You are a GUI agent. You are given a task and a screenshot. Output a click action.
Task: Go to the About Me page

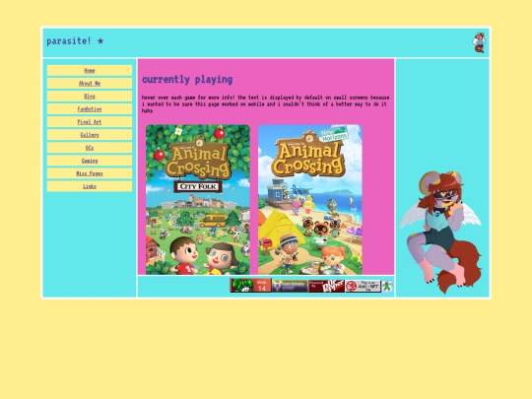point(90,84)
